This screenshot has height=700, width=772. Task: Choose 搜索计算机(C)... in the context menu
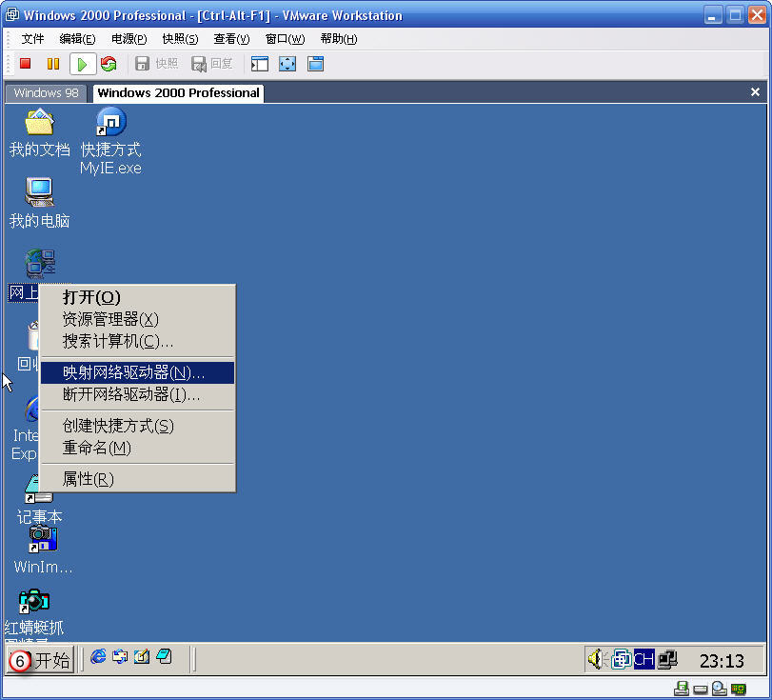pos(137,341)
